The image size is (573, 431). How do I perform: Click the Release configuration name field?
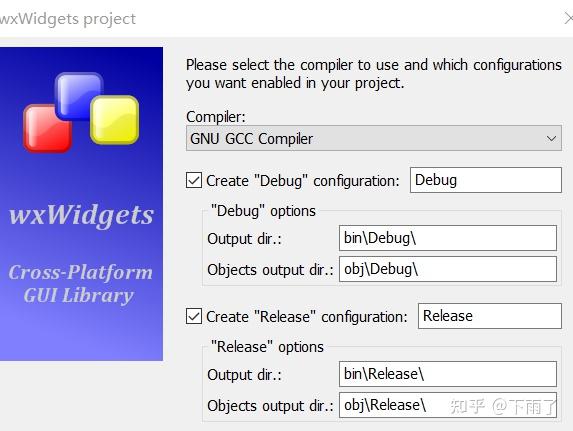490,316
